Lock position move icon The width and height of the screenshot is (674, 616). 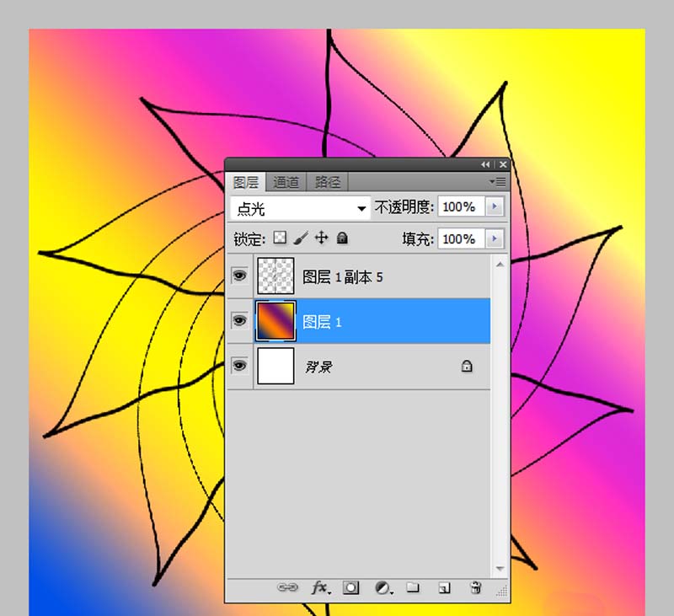[322, 238]
